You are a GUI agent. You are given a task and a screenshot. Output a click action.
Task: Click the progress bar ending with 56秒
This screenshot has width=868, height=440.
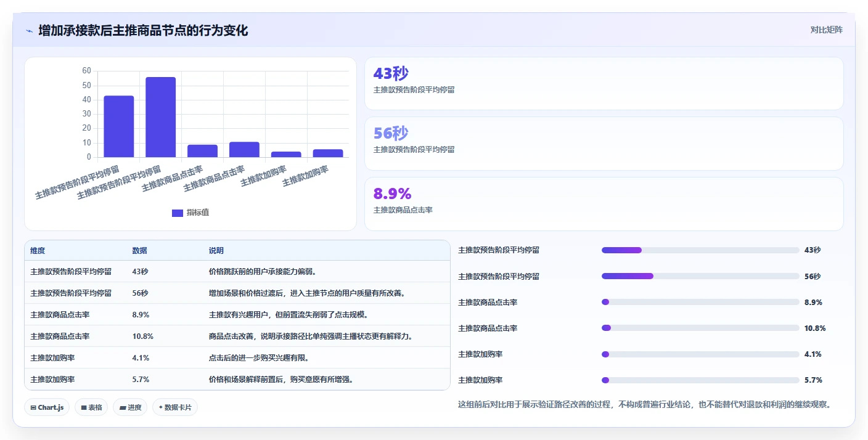click(700, 276)
